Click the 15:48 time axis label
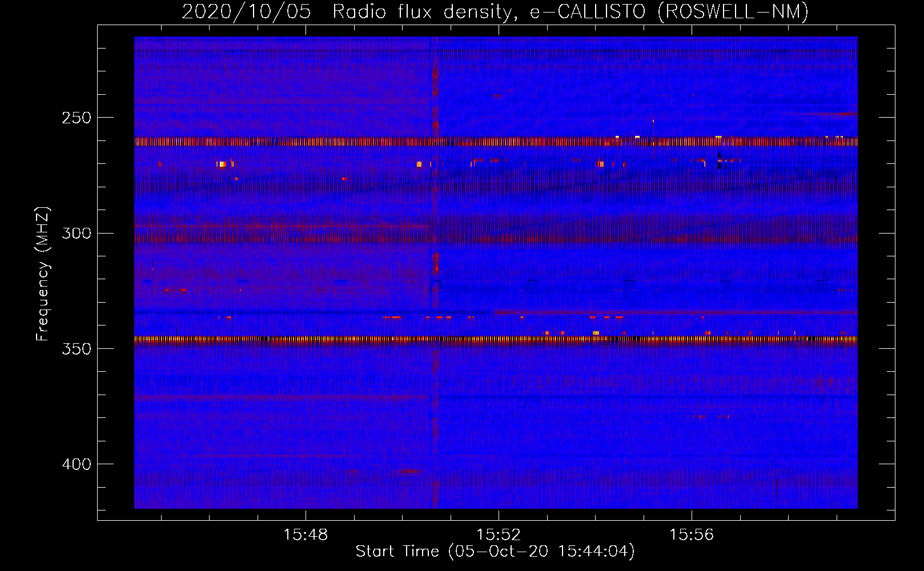Viewport: 924px width, 571px height. point(306,534)
